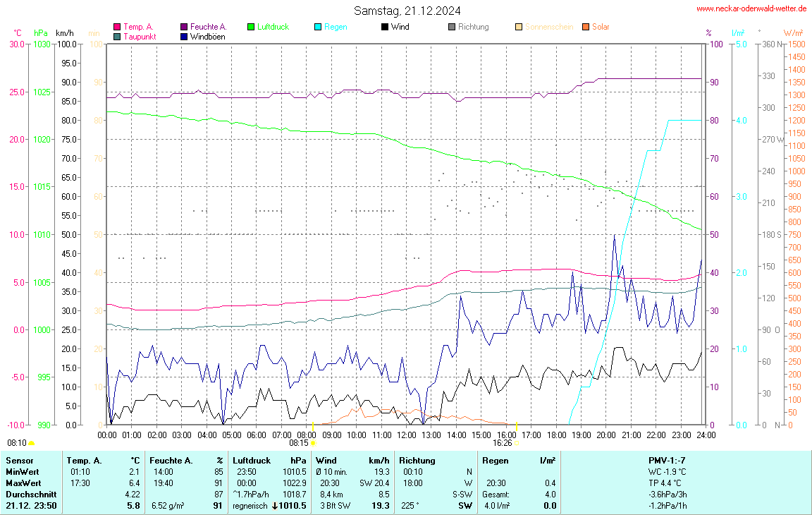The height and width of the screenshot is (515, 812).
Task: Click the Richtung legend label
Action: (473, 27)
